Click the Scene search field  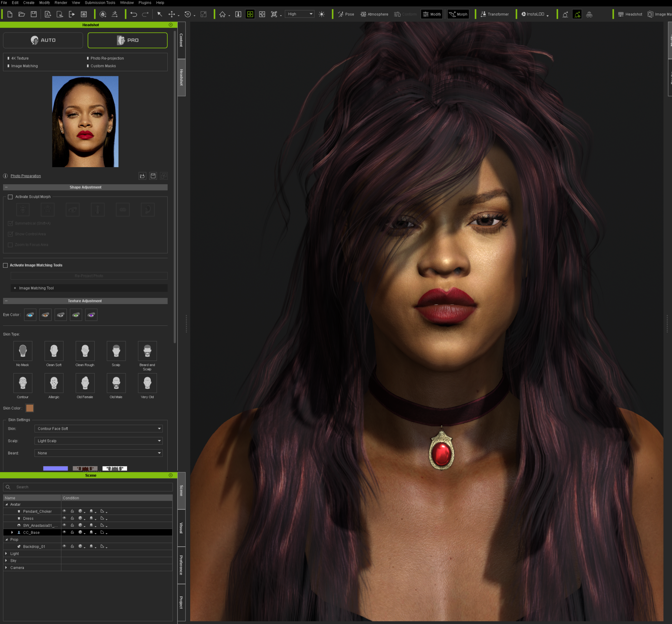pos(88,487)
